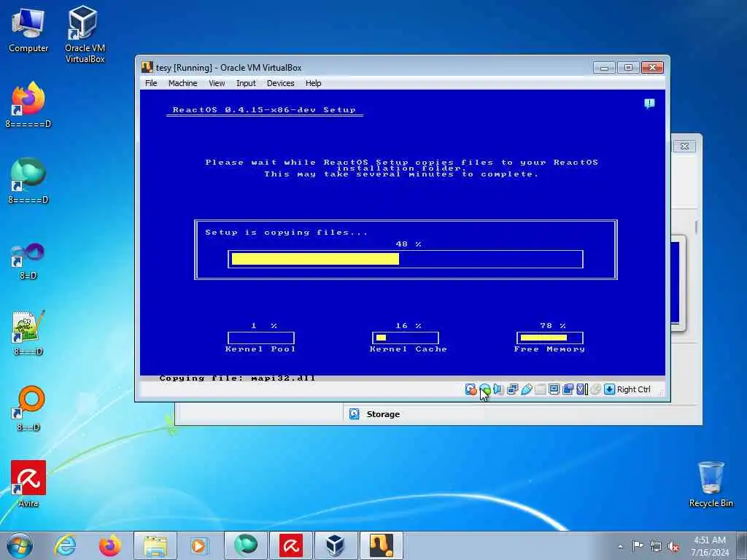Viewport: 747px width, 560px height.
Task: Open the taskbar clock showing 4:51 AM
Action: (x=710, y=546)
